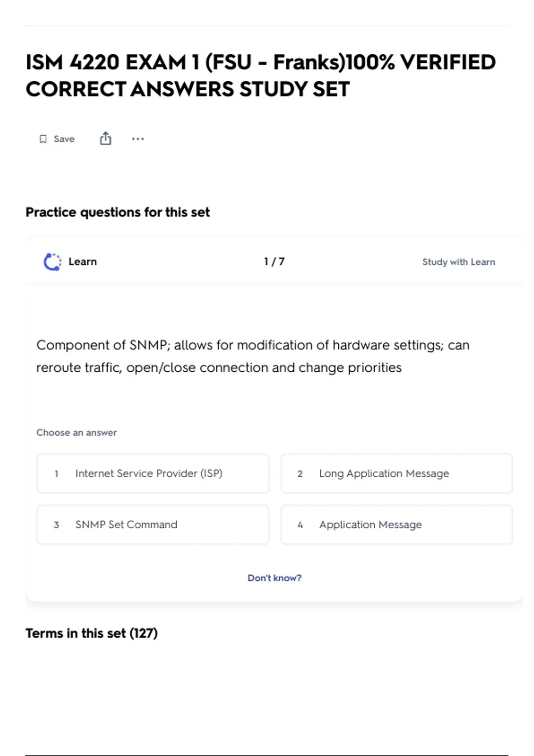This screenshot has width=534, height=756.
Task: Pick SNMP Set Command as the answer
Action: (x=126, y=525)
